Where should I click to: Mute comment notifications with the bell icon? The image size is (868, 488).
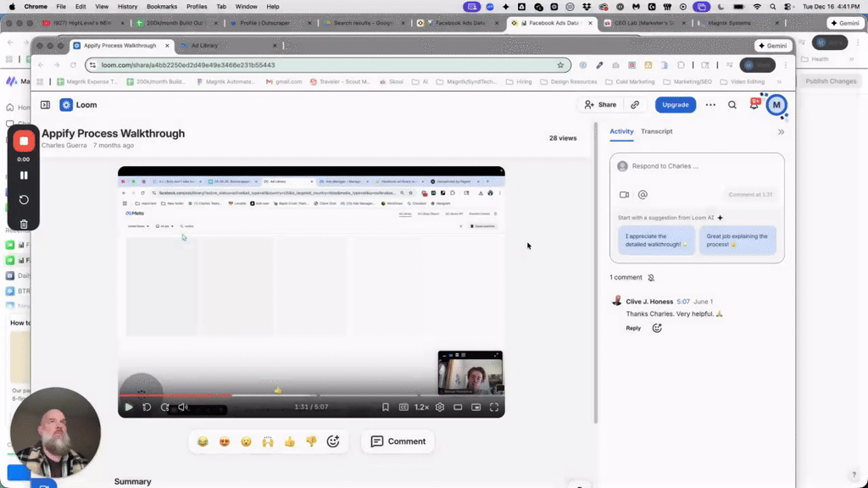[x=650, y=278]
